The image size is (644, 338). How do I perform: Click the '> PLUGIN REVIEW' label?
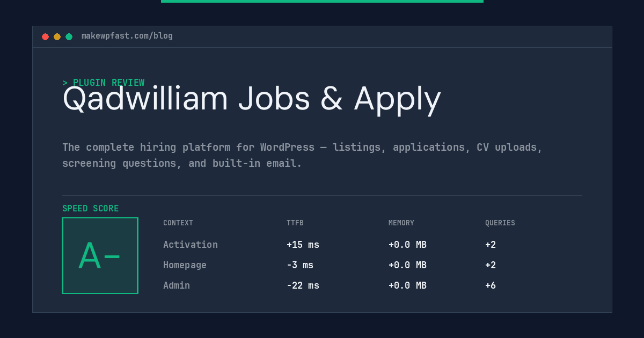click(x=104, y=83)
